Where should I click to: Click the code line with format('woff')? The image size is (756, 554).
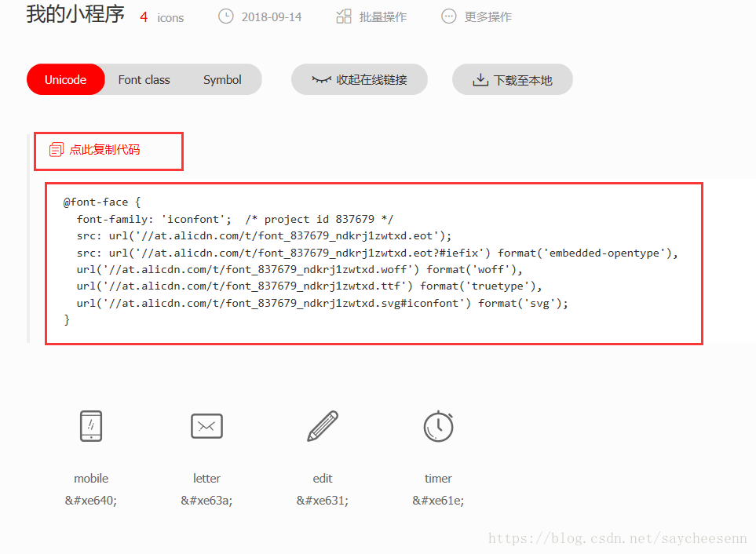coord(299,269)
